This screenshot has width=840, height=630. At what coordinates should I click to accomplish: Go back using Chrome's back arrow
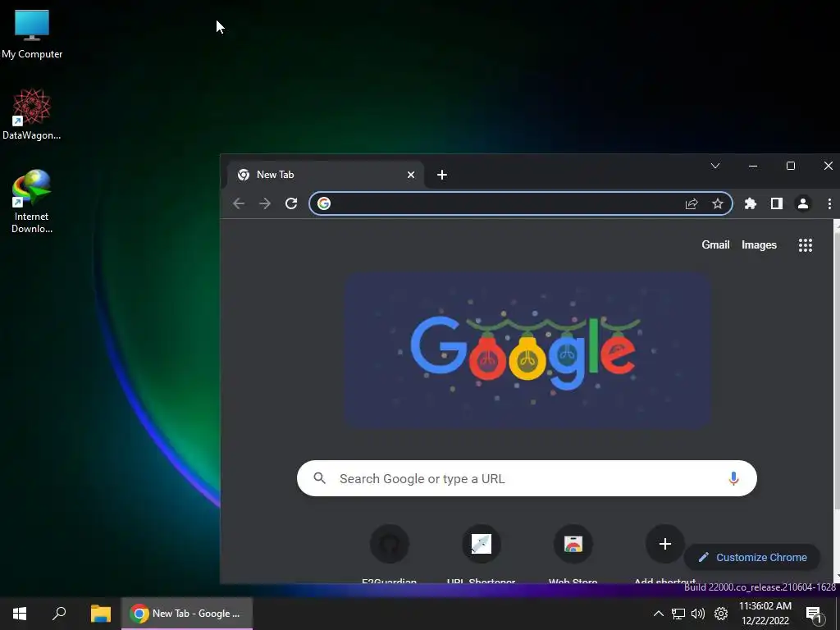(x=239, y=203)
